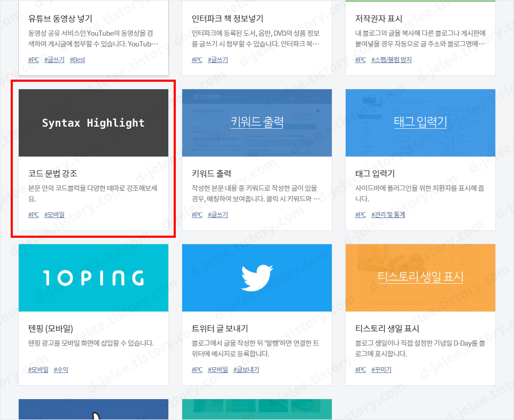Click the teal banner at the bottom row
514x420 pixels.
tap(257, 411)
